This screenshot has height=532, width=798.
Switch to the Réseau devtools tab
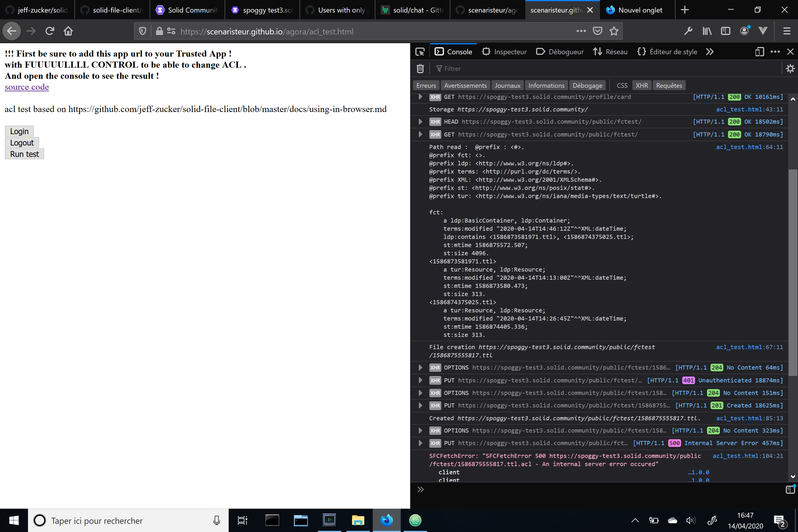tap(610, 52)
